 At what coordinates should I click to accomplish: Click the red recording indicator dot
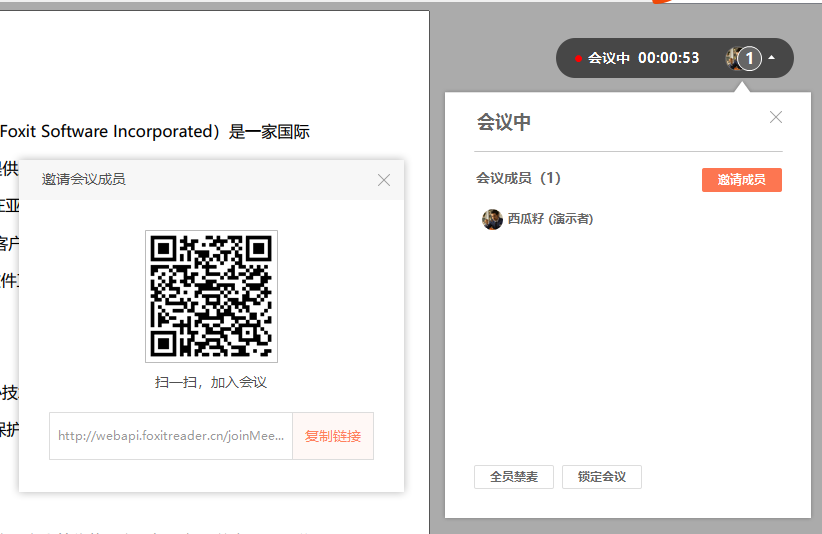tap(578, 59)
